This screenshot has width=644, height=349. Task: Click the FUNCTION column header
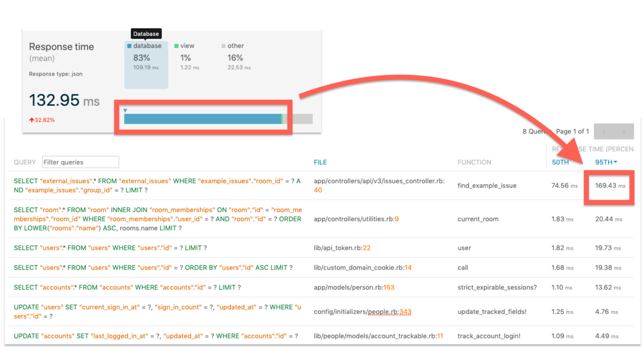pos(474,162)
